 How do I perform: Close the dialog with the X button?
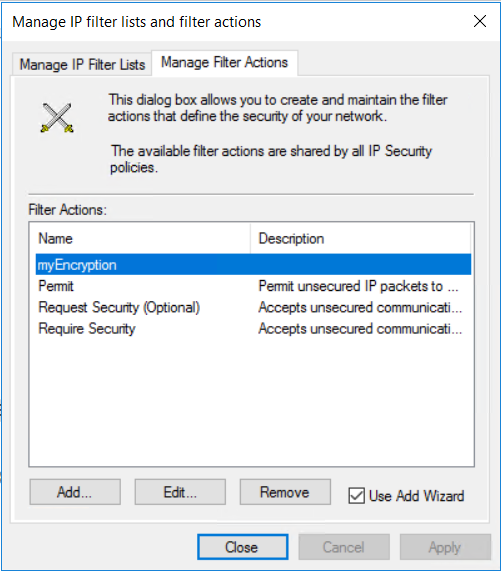coord(480,21)
